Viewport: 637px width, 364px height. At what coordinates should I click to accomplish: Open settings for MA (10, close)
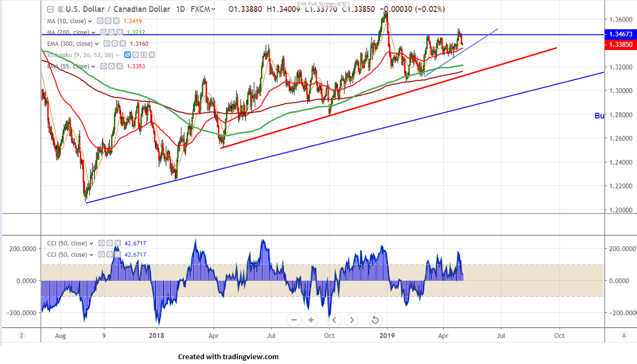point(108,20)
